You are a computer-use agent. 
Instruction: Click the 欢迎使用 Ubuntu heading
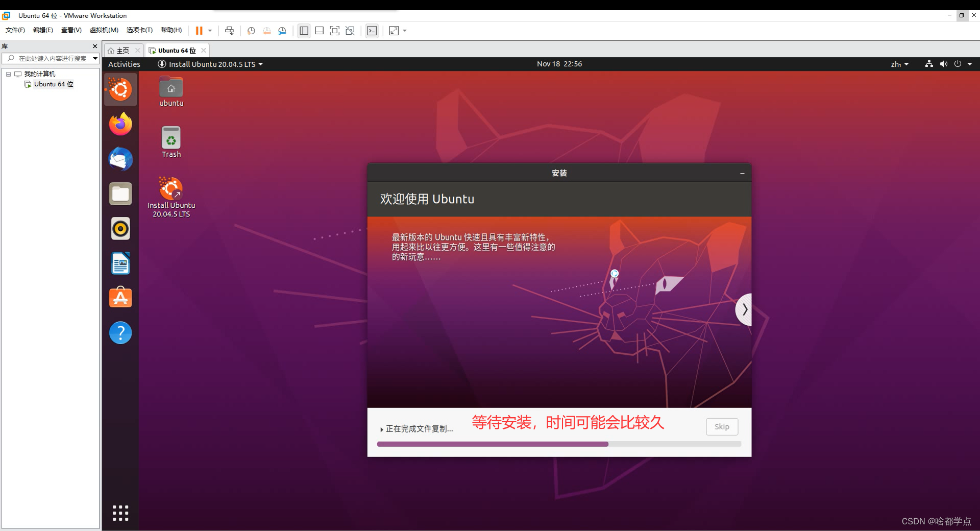coord(427,199)
